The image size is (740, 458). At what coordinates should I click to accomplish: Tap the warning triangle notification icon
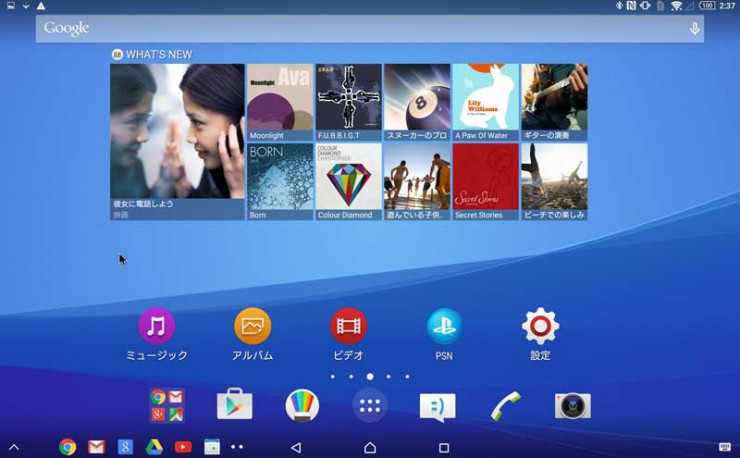[41, 6]
